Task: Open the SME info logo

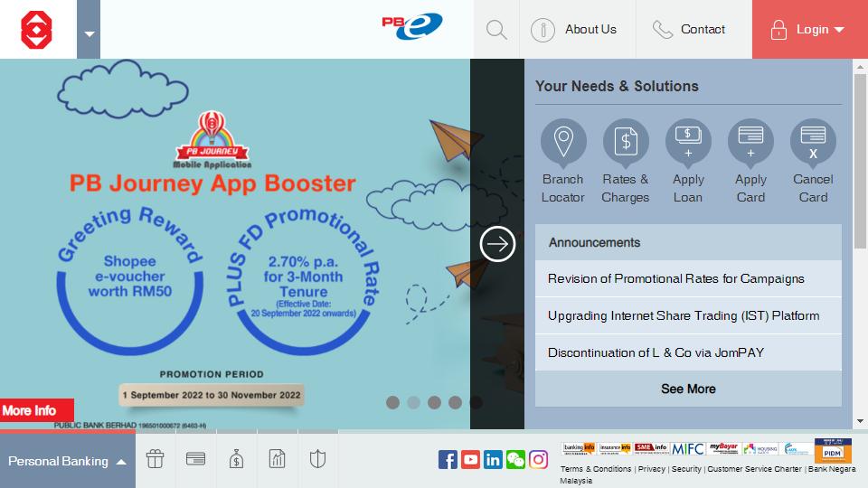Action: (651, 447)
